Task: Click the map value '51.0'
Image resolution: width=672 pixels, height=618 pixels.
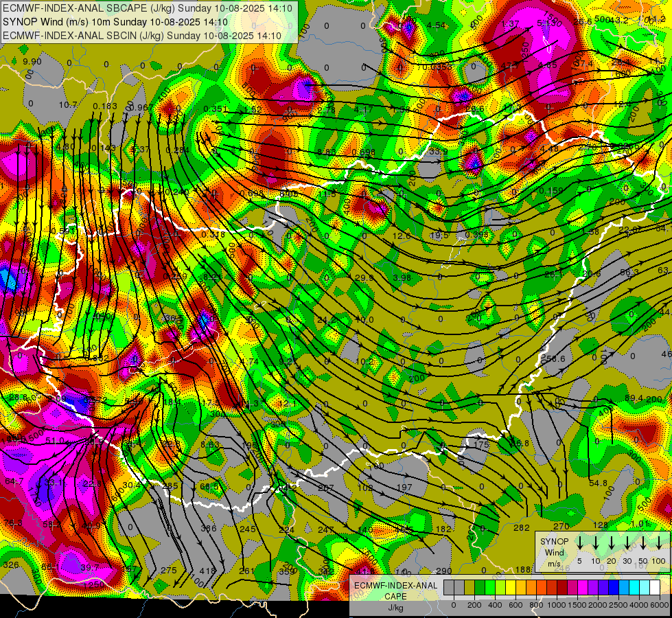Action: point(55,440)
